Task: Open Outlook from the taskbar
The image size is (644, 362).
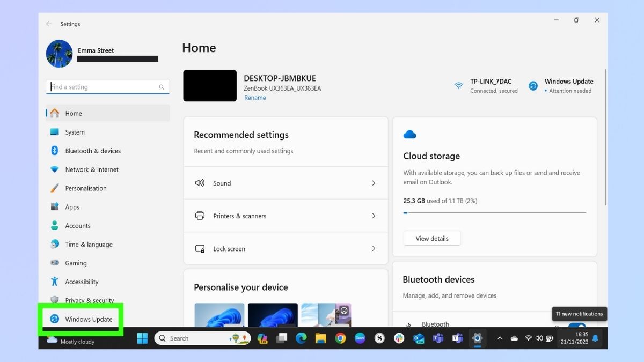Action: coord(418,338)
